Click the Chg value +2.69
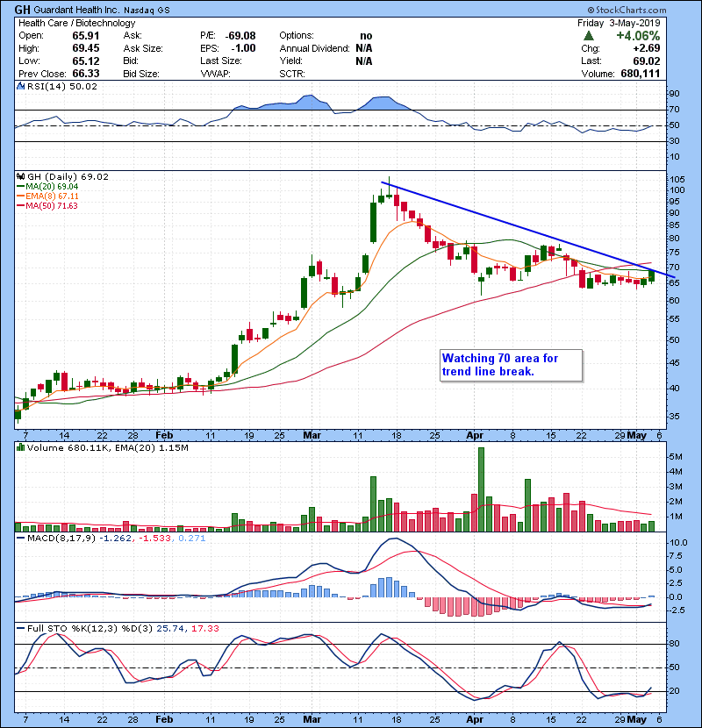 [x=647, y=48]
